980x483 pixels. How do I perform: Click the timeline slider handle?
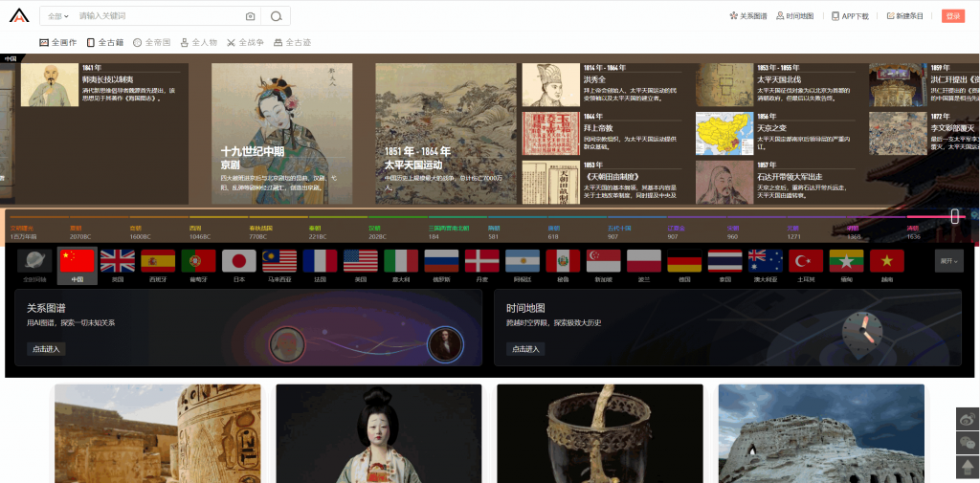click(955, 216)
